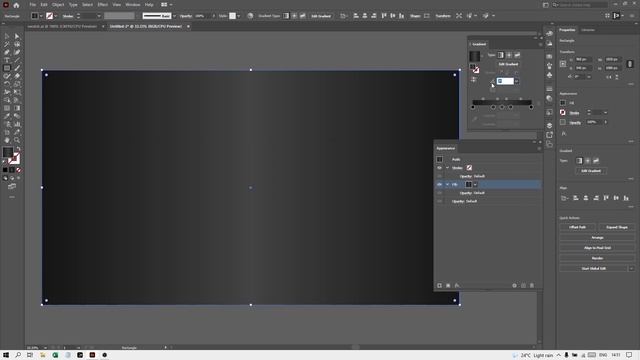Toggle Fill visibility eye in Appearance panel
Image resolution: width=640 pixels, height=360 pixels.
click(x=440, y=184)
